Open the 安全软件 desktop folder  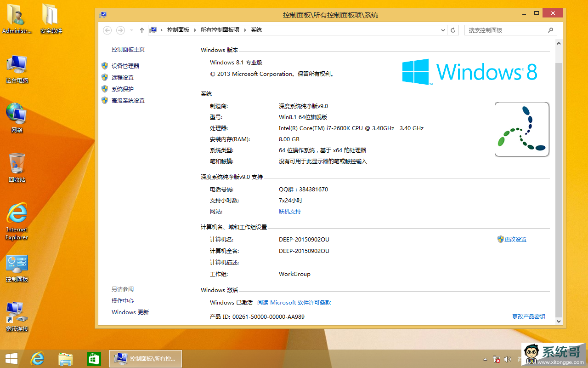click(x=51, y=18)
